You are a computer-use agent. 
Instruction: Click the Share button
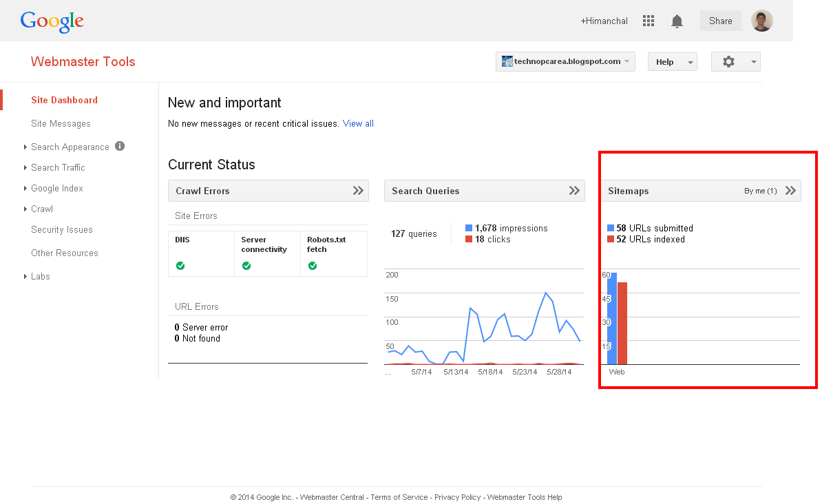tap(720, 21)
